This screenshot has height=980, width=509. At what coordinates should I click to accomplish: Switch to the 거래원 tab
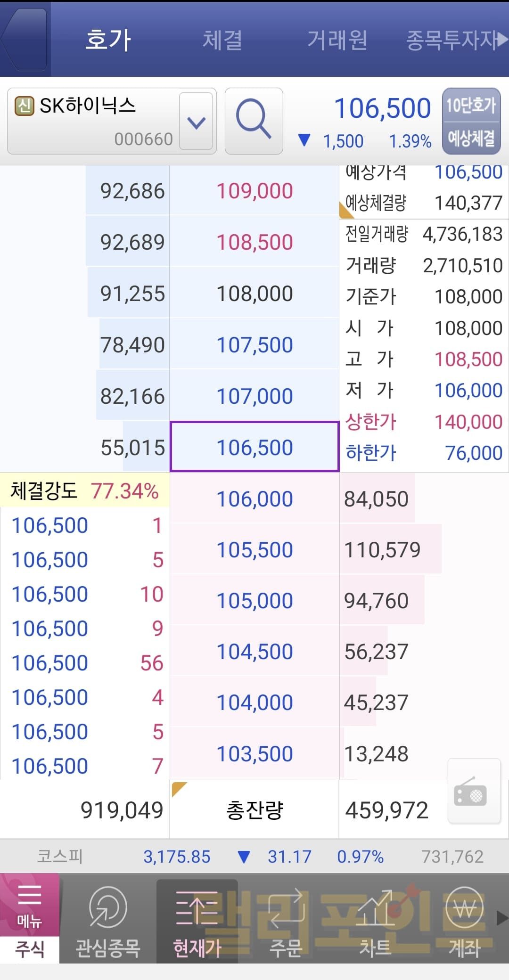[x=337, y=40]
